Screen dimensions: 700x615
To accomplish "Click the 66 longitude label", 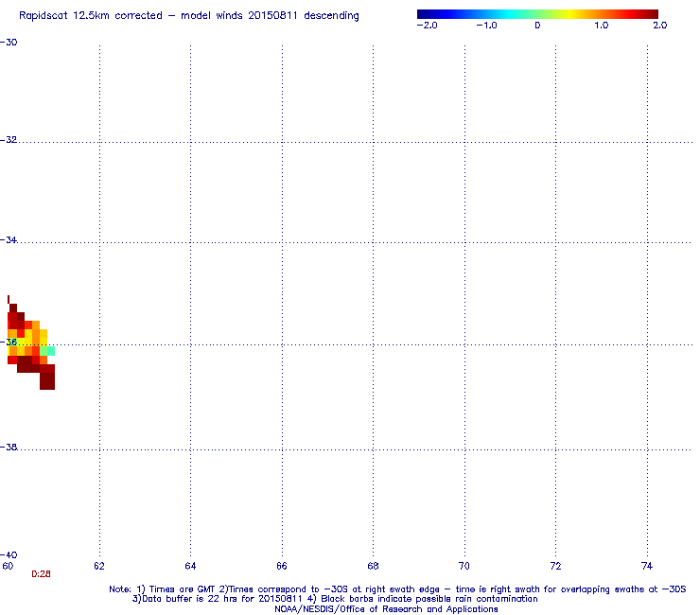I will click(282, 567).
